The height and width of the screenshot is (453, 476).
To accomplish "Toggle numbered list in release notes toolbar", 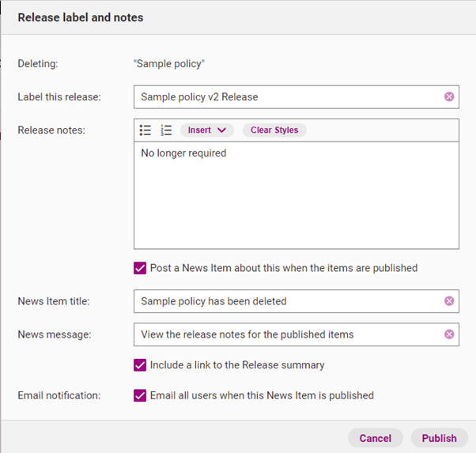I will (x=166, y=130).
